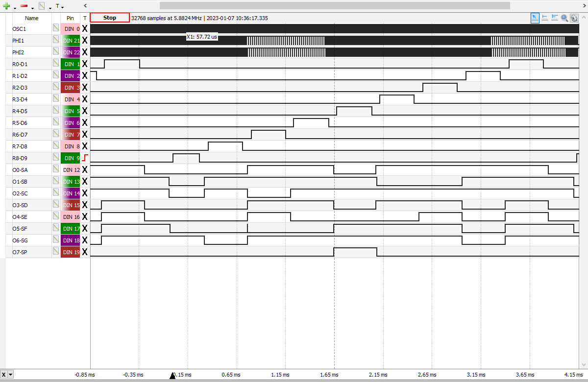The height and width of the screenshot is (382, 588).
Task: Open the dropdown arrow beside the plus icon
Action: tap(15, 7)
